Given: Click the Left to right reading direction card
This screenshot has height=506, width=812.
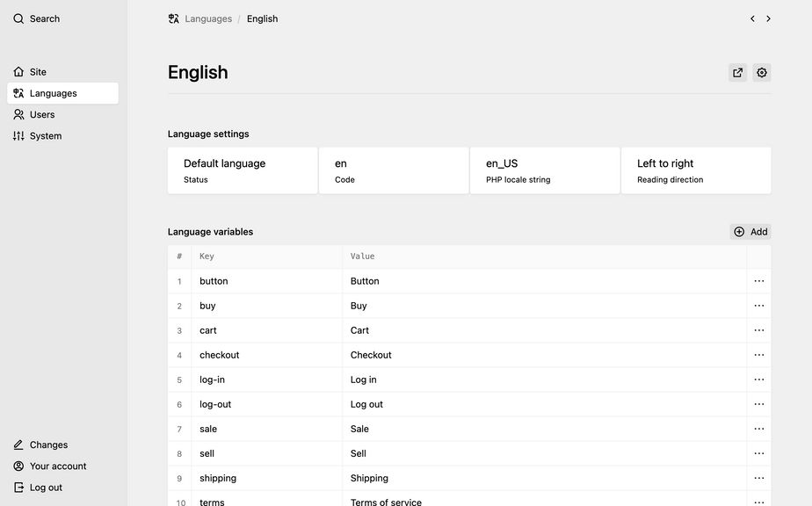Looking at the screenshot, I should click(x=696, y=170).
